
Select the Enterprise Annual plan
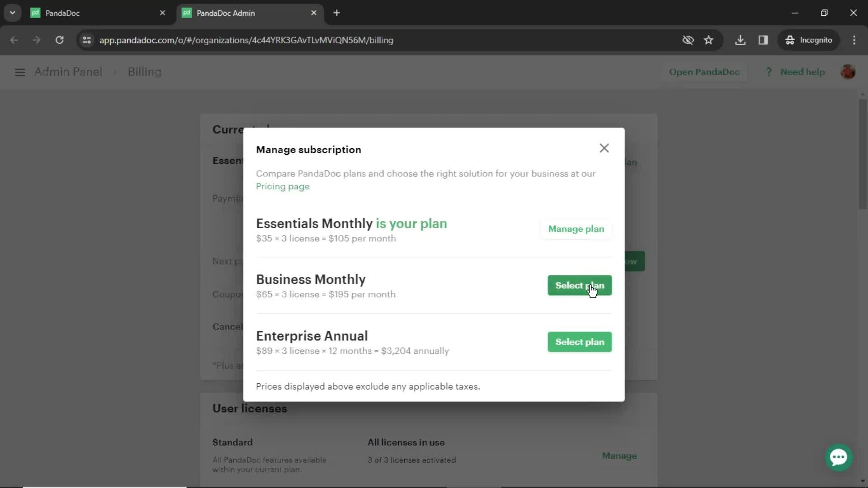click(x=580, y=342)
